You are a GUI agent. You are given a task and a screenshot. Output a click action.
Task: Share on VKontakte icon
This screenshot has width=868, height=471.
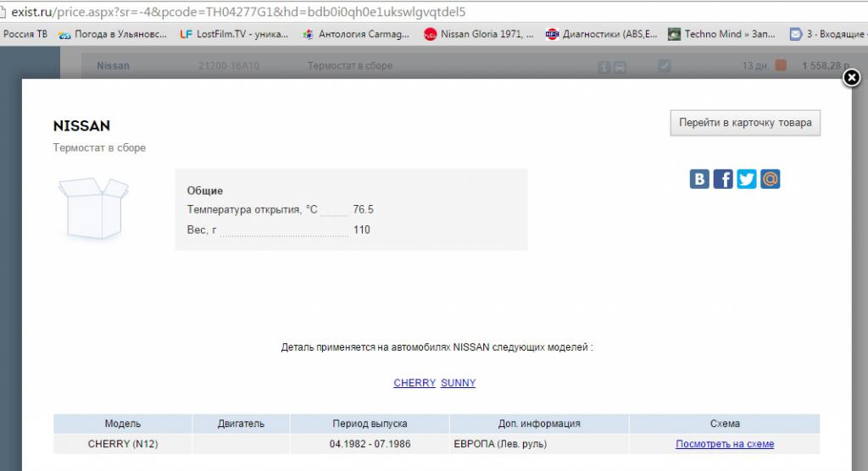click(699, 179)
